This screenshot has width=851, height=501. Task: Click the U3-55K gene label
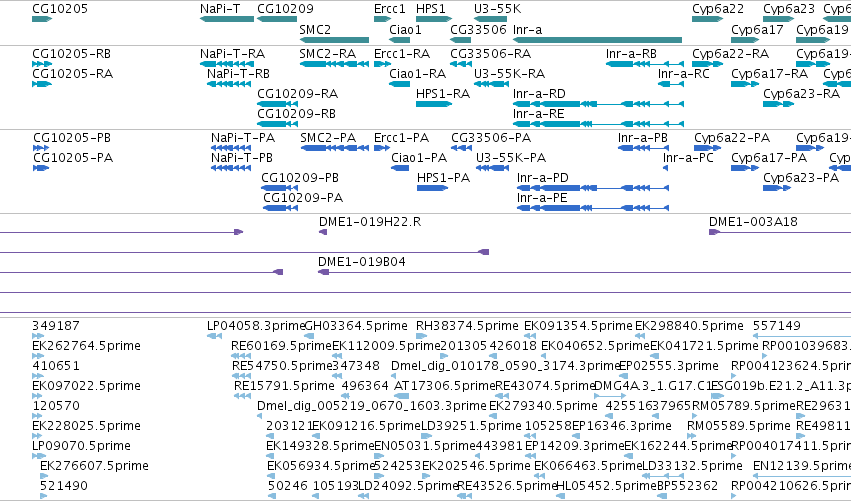tap(497, 9)
